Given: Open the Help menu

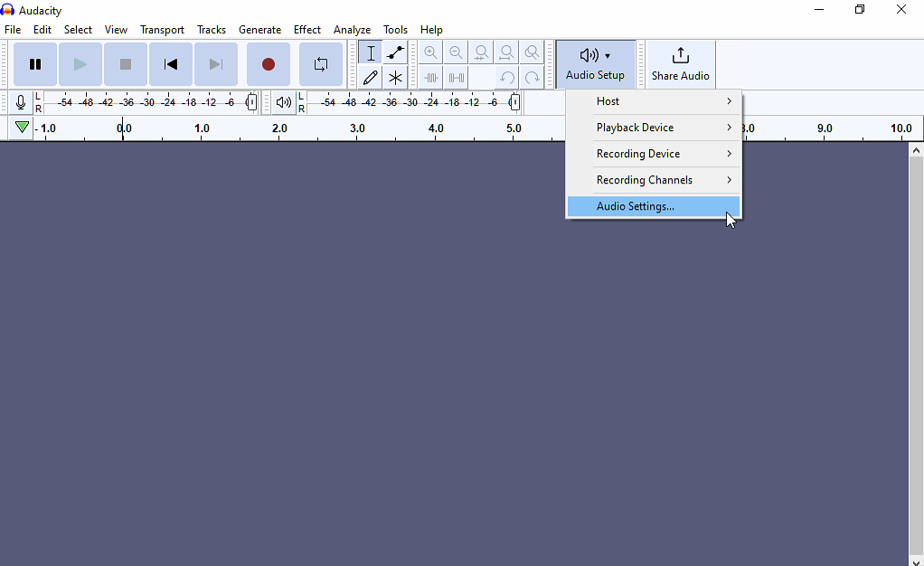Looking at the screenshot, I should [x=430, y=30].
